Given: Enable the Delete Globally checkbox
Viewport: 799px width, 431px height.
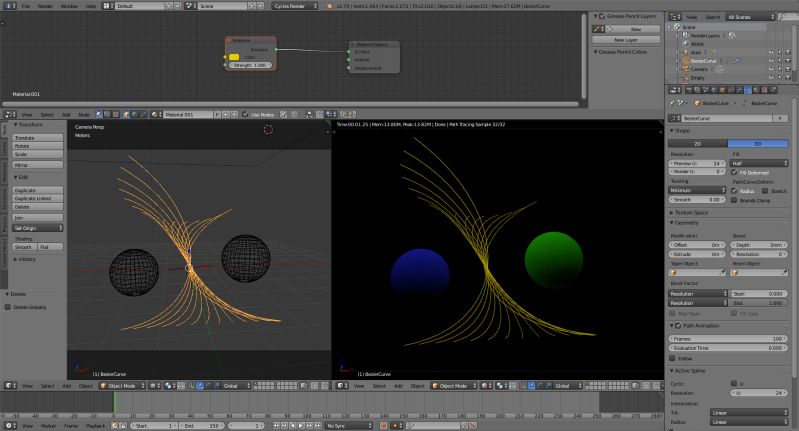Looking at the screenshot, I should [8, 307].
